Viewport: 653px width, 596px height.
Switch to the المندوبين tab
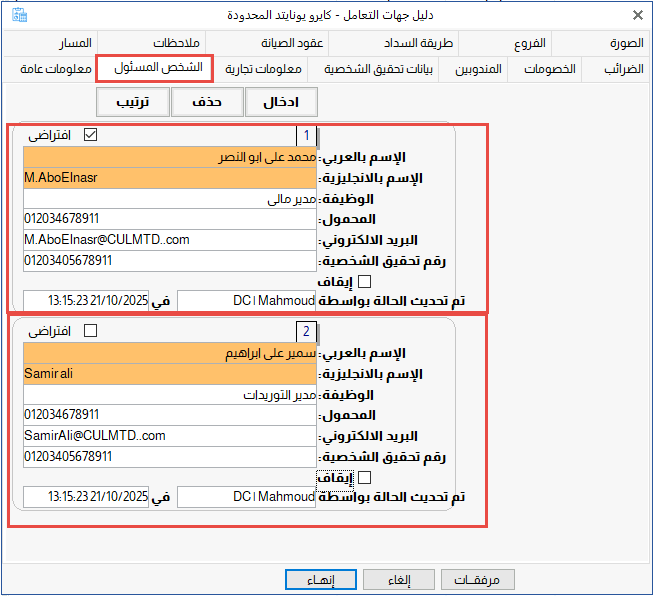tap(475, 69)
